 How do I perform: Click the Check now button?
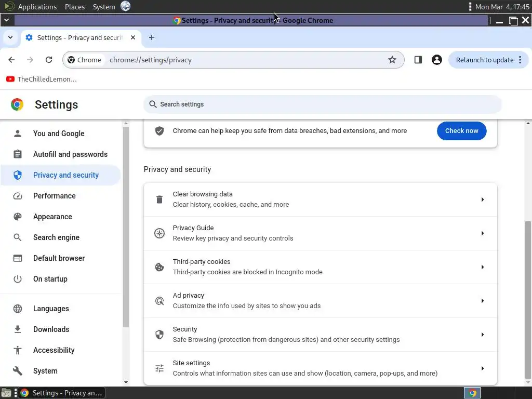(461, 130)
